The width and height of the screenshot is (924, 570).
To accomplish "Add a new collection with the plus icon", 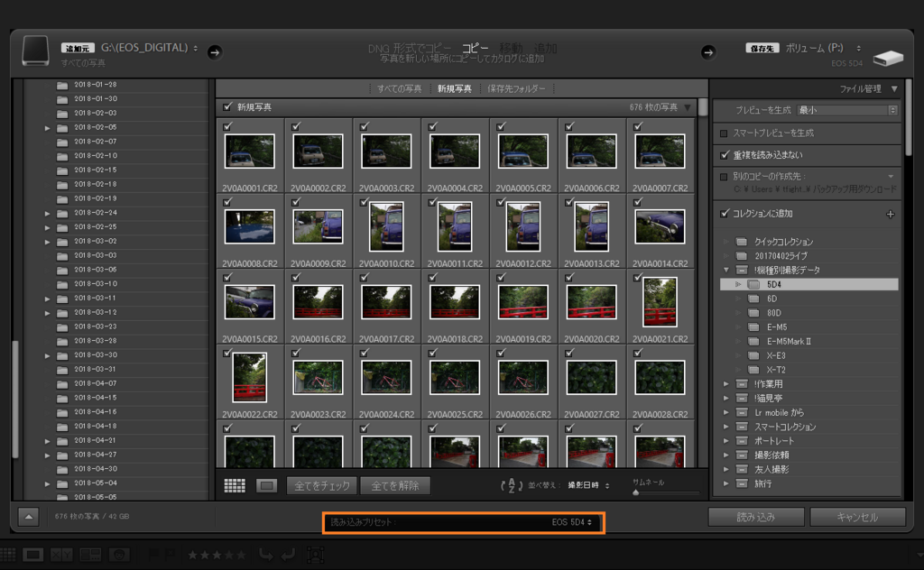I will coord(891,215).
